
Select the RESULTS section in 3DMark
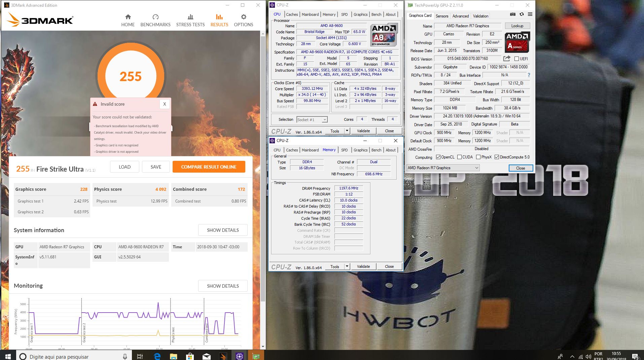[x=219, y=21]
